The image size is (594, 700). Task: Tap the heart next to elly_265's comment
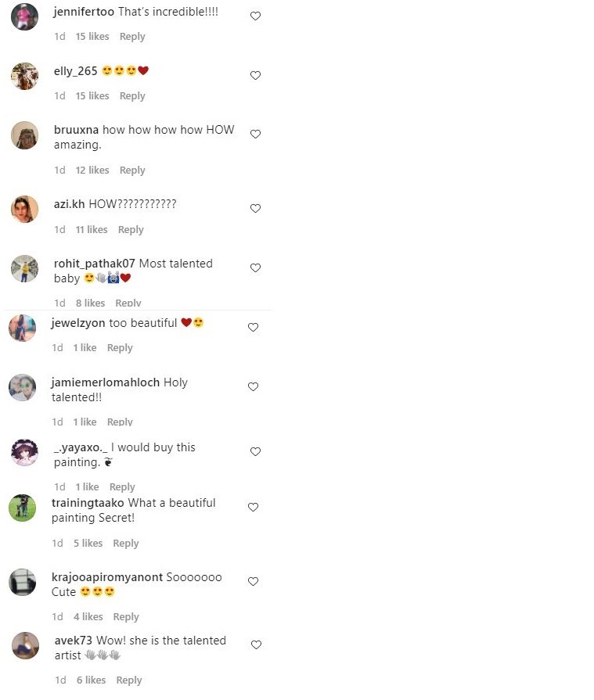pos(255,75)
